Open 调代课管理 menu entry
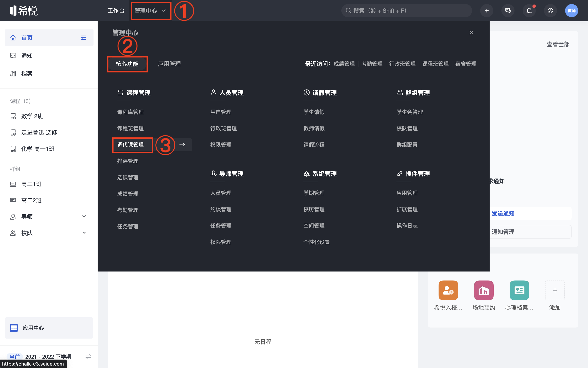The image size is (588, 368). click(130, 145)
